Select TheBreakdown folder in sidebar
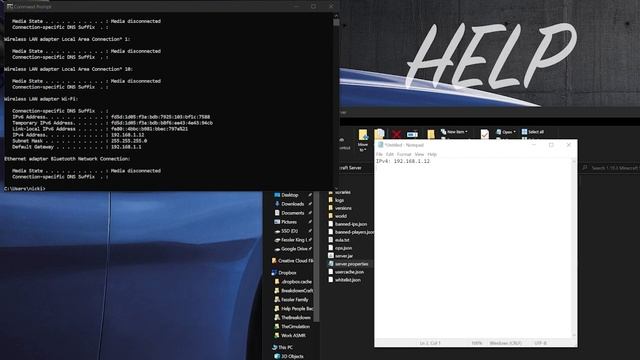 click(296, 318)
